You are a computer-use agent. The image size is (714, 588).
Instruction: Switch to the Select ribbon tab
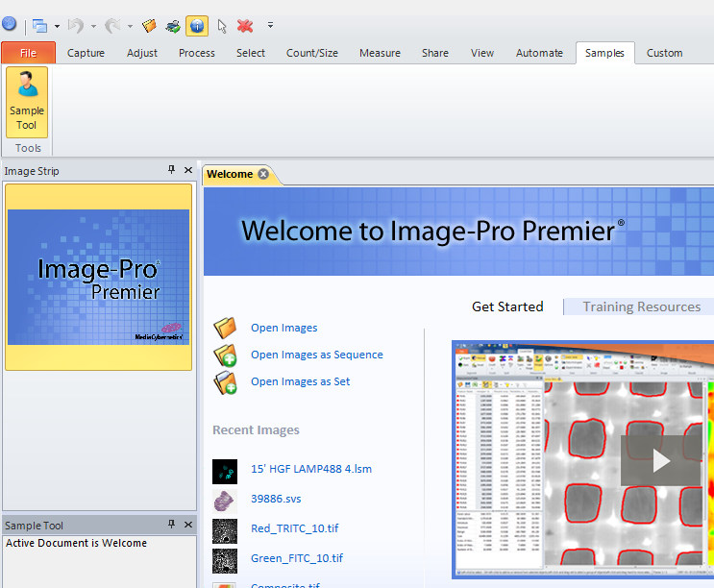point(251,53)
